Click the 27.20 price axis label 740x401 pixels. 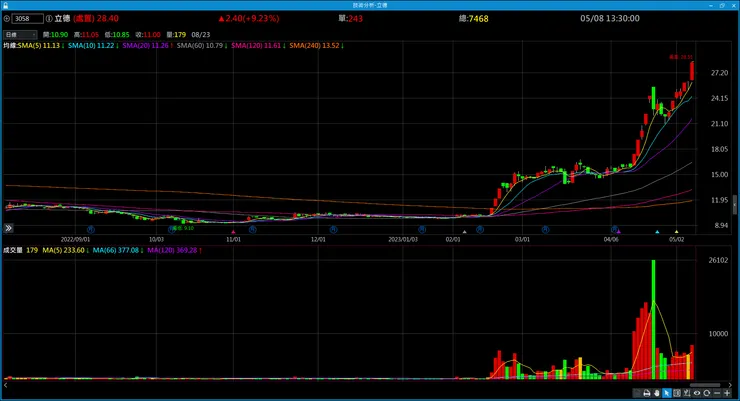719,73
